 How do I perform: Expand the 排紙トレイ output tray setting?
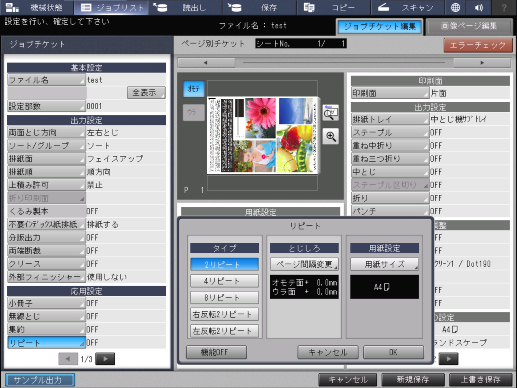[390, 119]
